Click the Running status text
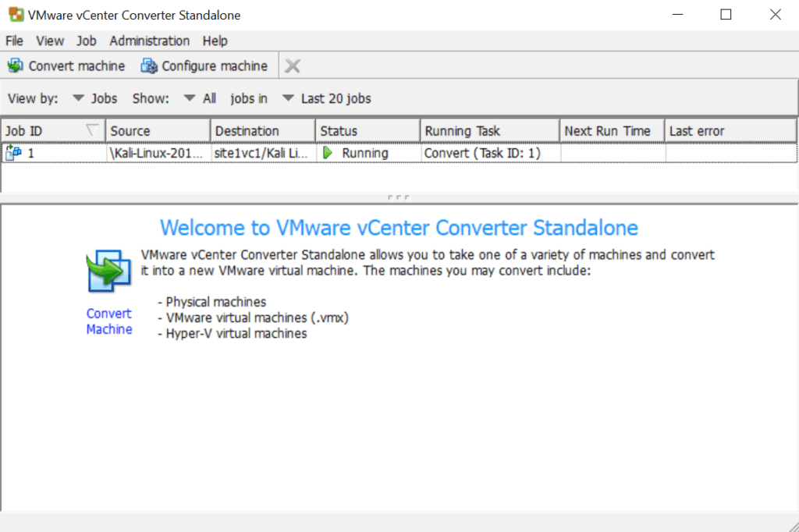 click(x=365, y=153)
